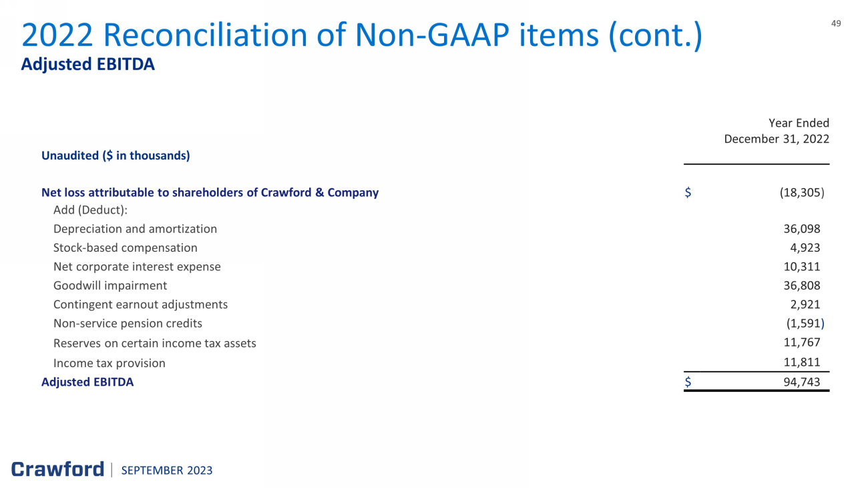The height and width of the screenshot is (488, 868).
Task: Click the 'Depreciation and amortization' row label
Action: click(135, 229)
